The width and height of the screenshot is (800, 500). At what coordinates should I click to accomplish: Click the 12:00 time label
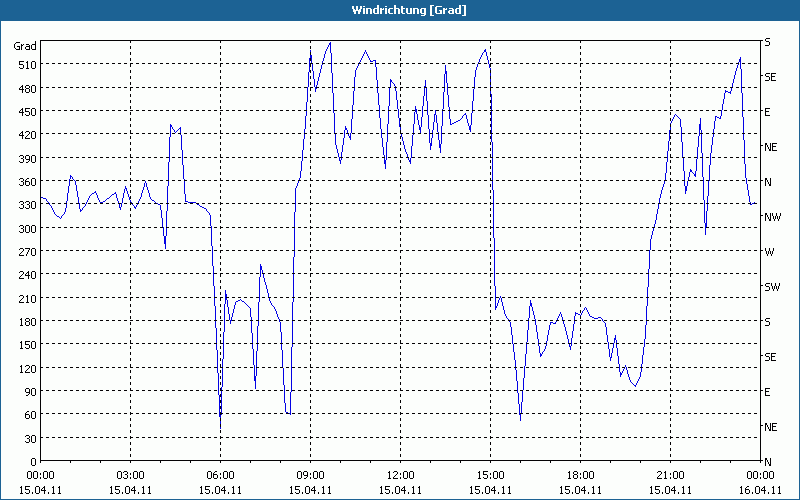point(401,476)
